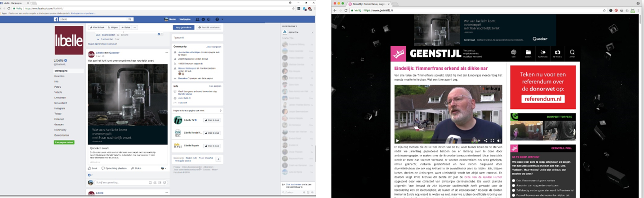Expand 'Pagina's die deze pagina leuk vindt' chevron
Screen dimensions: 644x198
tap(220, 110)
